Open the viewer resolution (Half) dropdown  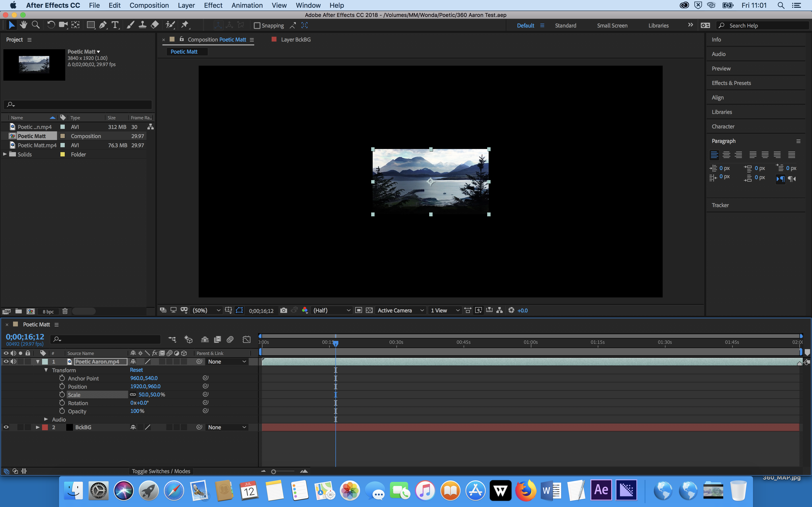[x=332, y=310]
